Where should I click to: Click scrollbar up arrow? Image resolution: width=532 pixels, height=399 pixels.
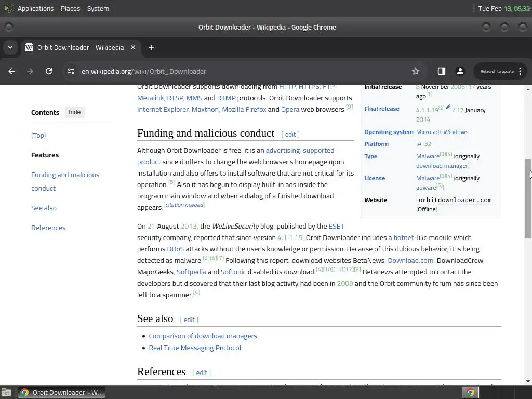(528, 89)
